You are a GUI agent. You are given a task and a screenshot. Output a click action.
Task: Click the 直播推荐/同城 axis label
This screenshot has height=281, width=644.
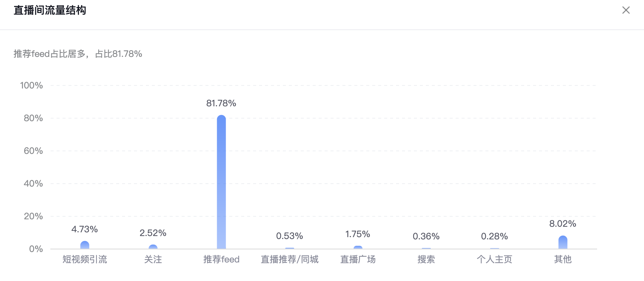coord(290,259)
